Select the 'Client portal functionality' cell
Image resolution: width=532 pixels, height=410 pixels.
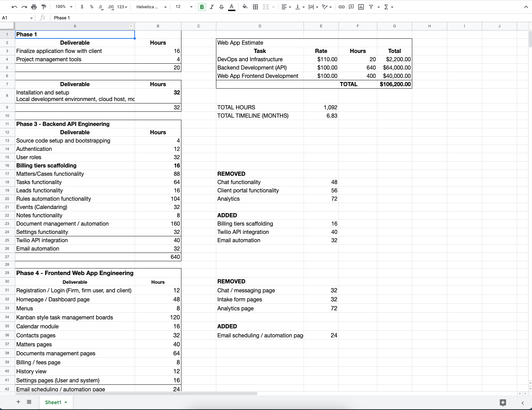click(260, 190)
